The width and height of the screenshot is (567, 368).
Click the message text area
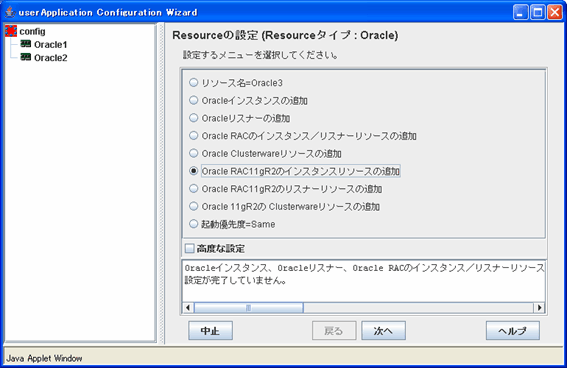[363, 281]
